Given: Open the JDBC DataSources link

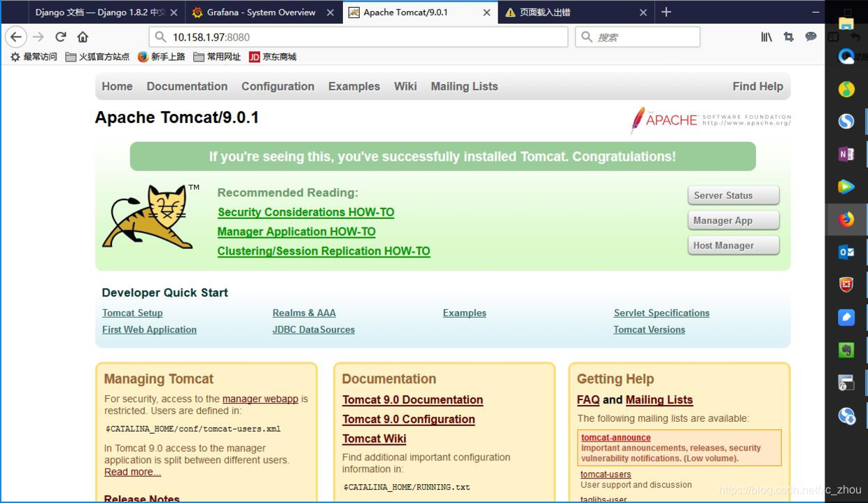Looking at the screenshot, I should [x=314, y=330].
